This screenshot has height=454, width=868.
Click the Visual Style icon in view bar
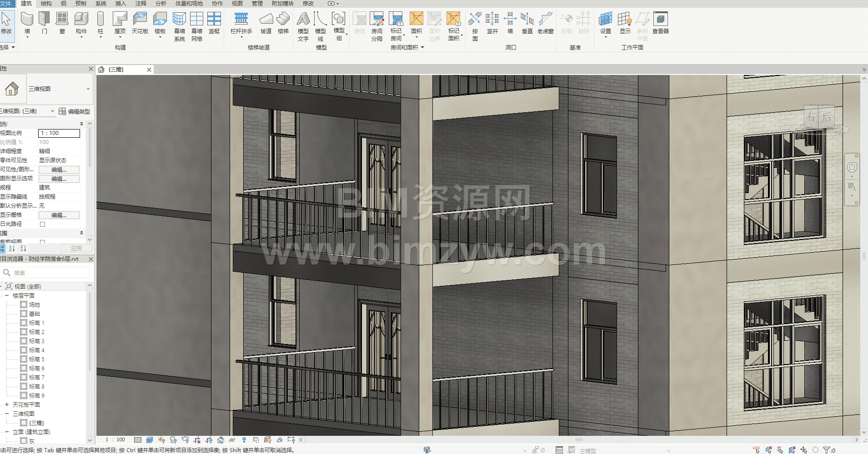[x=150, y=440]
